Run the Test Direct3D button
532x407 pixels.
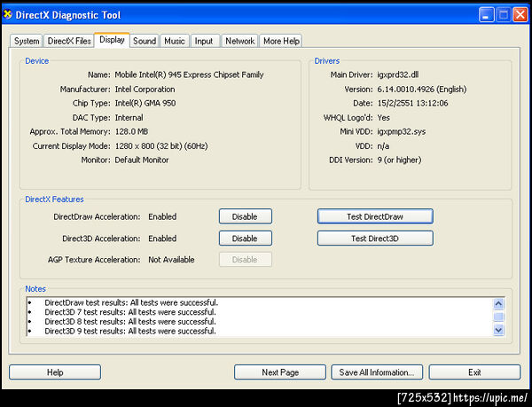point(375,239)
